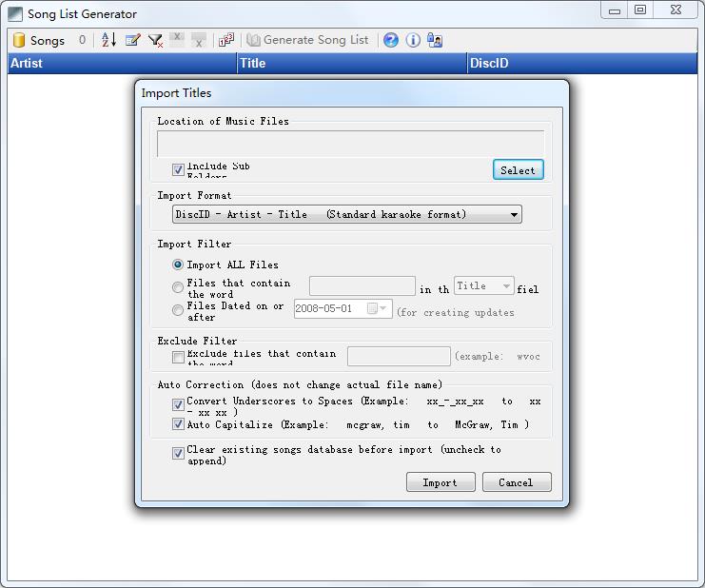Open the help question mark icon

click(391, 40)
